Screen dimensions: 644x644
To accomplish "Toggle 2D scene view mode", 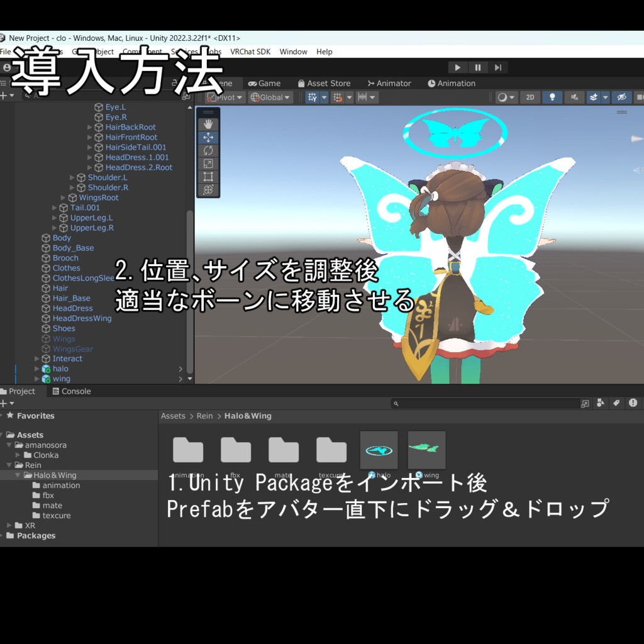I will point(530,97).
